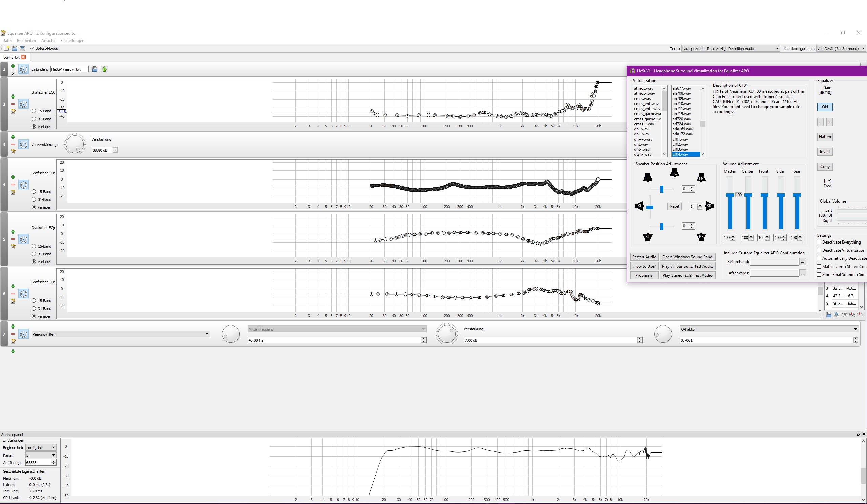
Task: Open the Einstellungen menu
Action: point(72,41)
